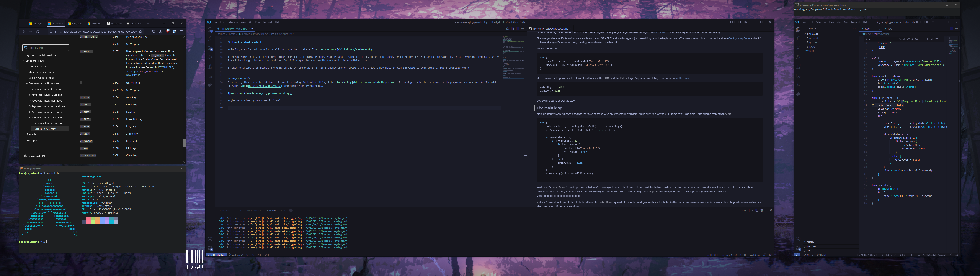Click the docs page vertical scrollbar thumb

(184, 143)
